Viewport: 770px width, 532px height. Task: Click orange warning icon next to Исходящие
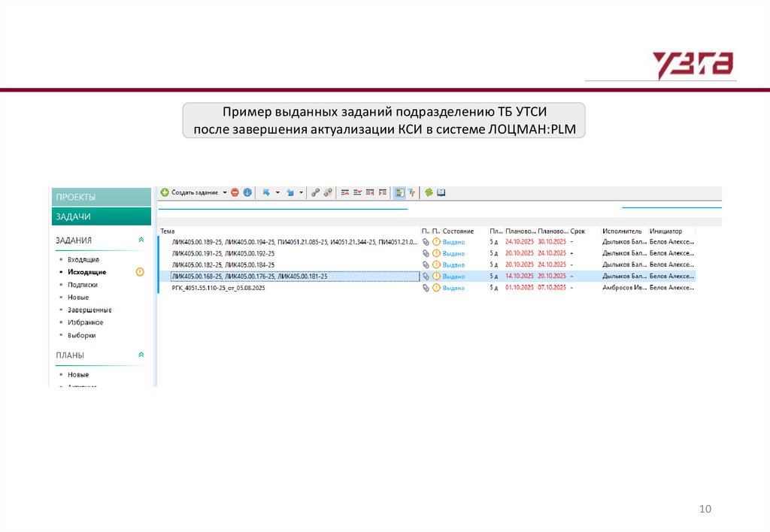coord(140,272)
